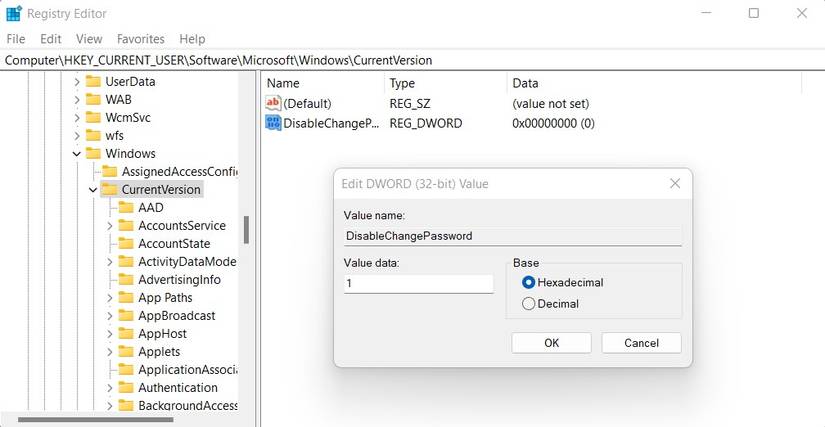Click the AccountState folder icon
Viewport: 825px width, 427px height.
126,243
